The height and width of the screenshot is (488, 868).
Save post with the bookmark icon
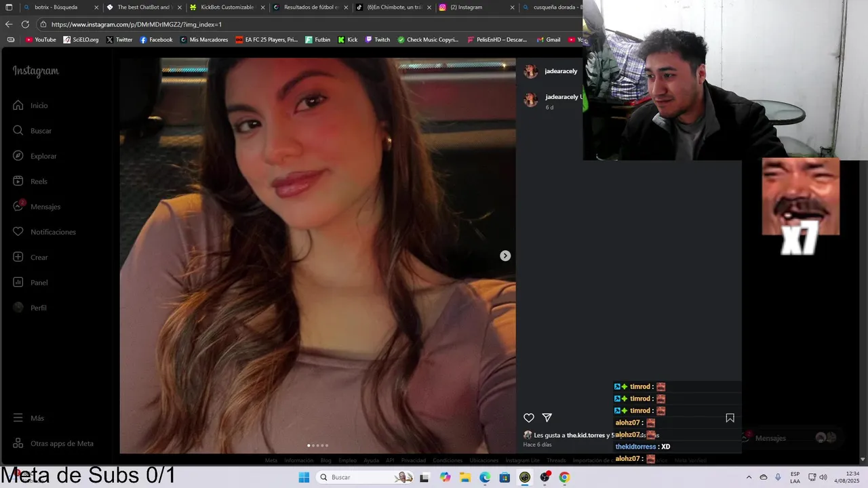coord(730,418)
